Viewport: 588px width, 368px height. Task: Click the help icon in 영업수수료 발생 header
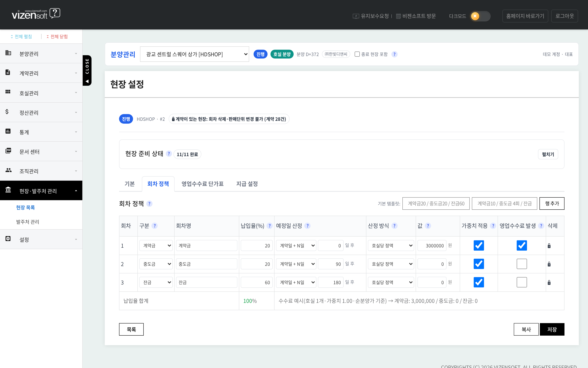coord(541,226)
